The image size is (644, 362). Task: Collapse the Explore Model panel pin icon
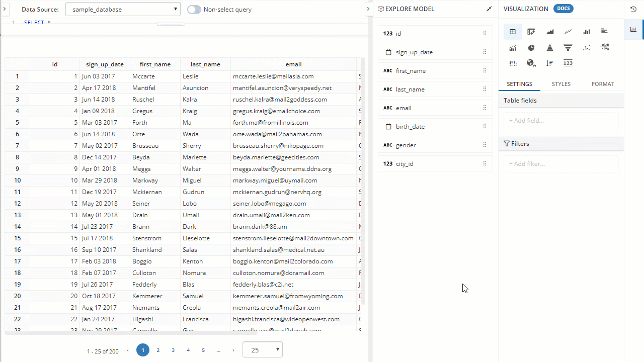pyautogui.click(x=489, y=9)
